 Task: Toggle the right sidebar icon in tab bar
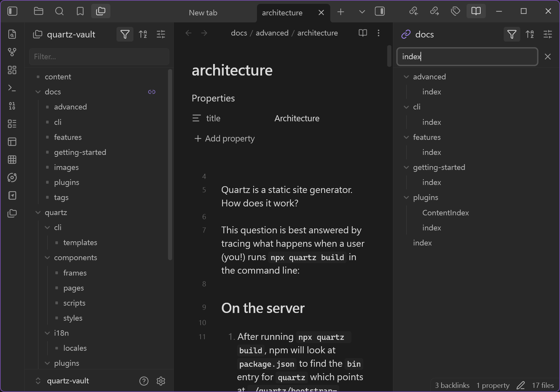[x=380, y=12]
